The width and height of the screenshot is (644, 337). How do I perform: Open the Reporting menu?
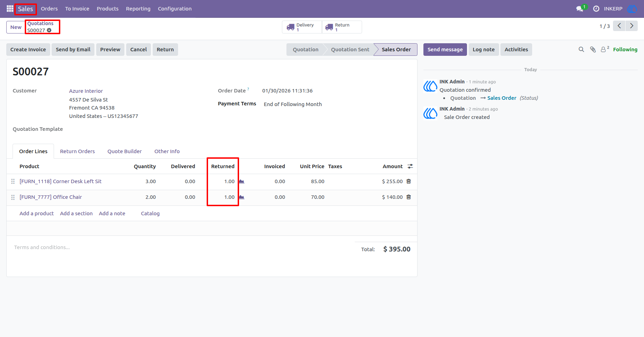point(138,9)
